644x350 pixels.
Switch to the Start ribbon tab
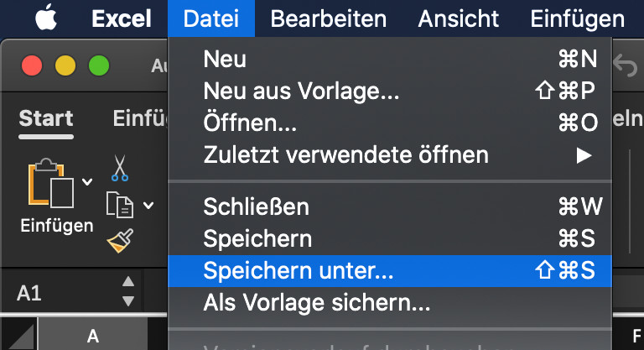[x=46, y=118]
